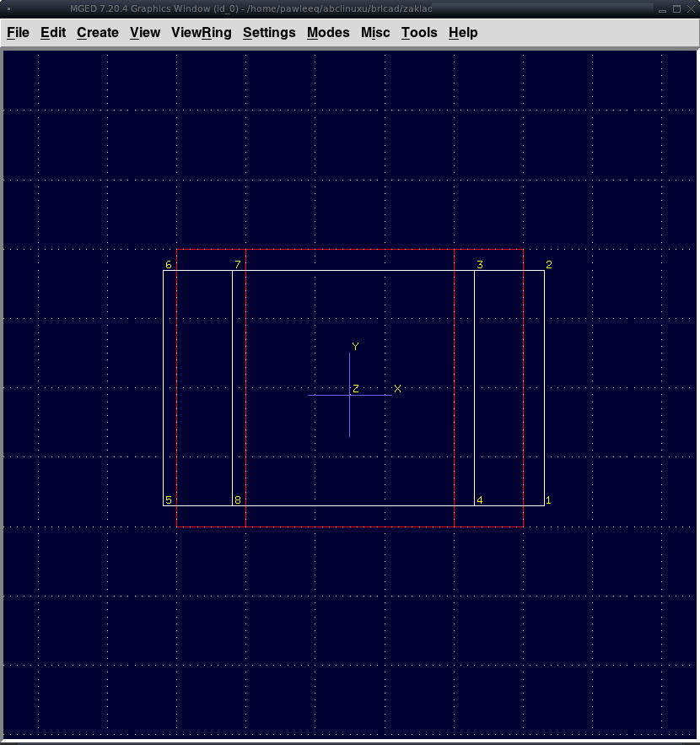
Task: Open the Modes menu
Action: (x=328, y=32)
